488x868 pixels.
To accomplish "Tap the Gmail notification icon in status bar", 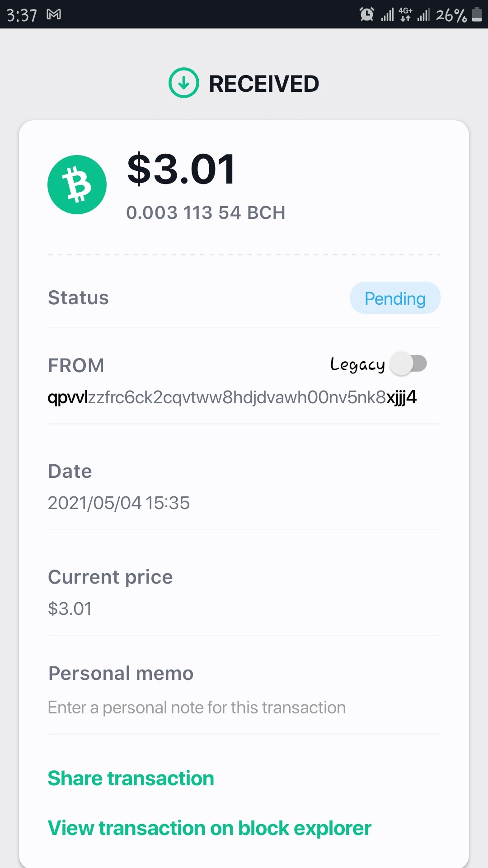I will (54, 14).
